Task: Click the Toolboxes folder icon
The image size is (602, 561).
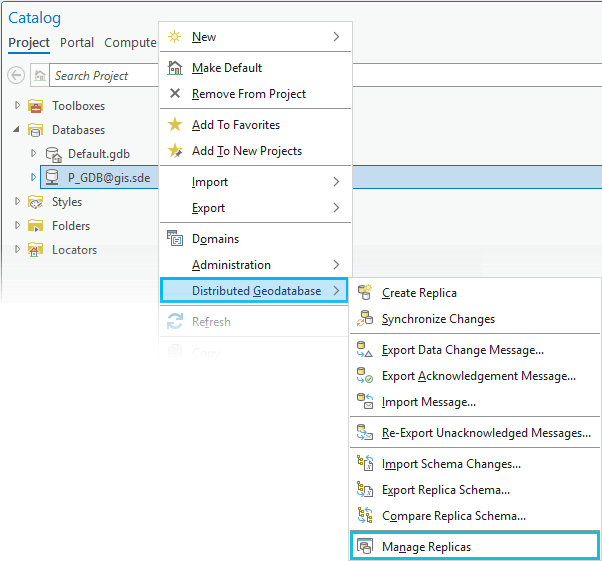Action: (35, 106)
